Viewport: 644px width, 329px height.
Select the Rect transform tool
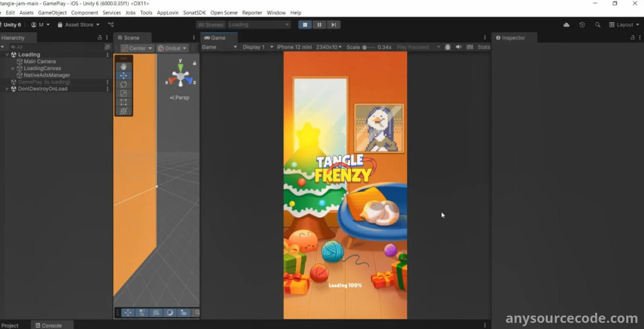[x=124, y=102]
